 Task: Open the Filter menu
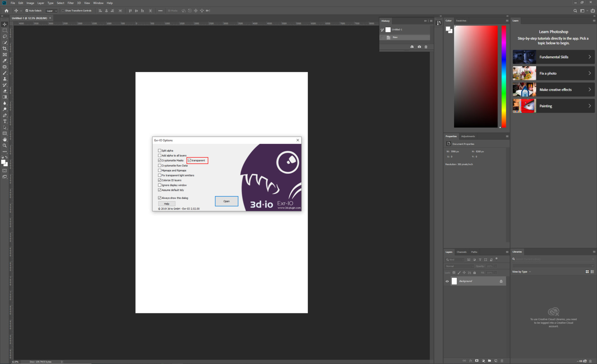(x=71, y=3)
